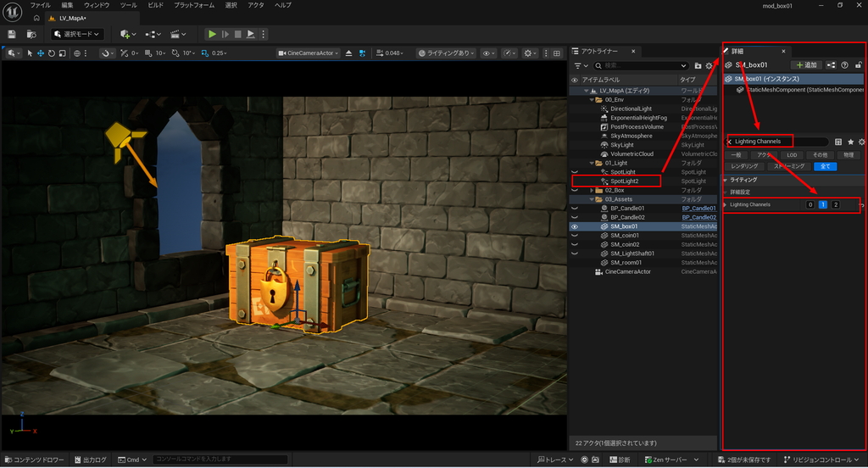
Task: Open the 選択モード dropdown
Action: (77, 35)
